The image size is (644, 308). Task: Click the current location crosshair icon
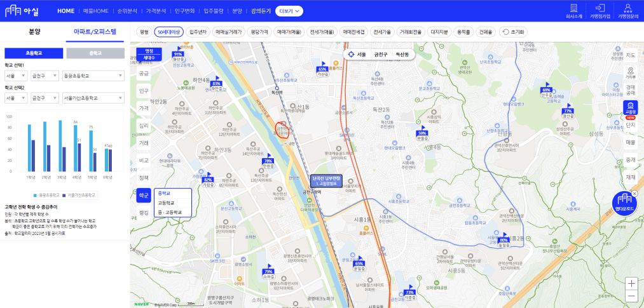click(x=350, y=55)
